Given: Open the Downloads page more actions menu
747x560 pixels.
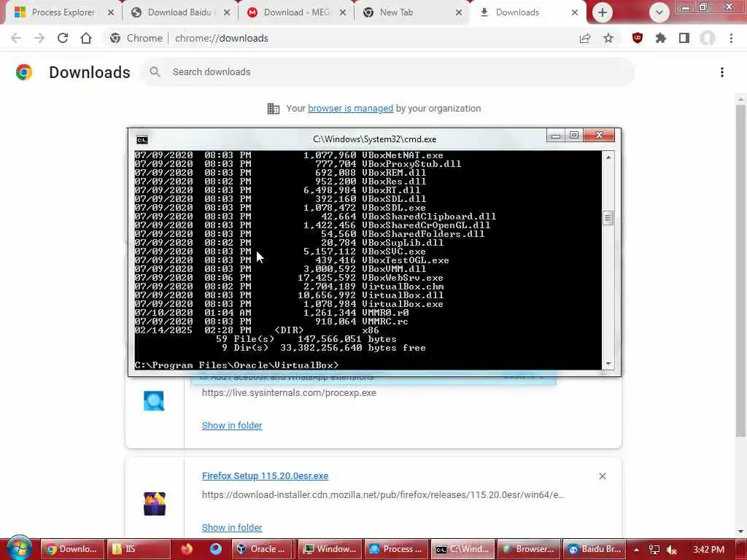Looking at the screenshot, I should click(722, 72).
